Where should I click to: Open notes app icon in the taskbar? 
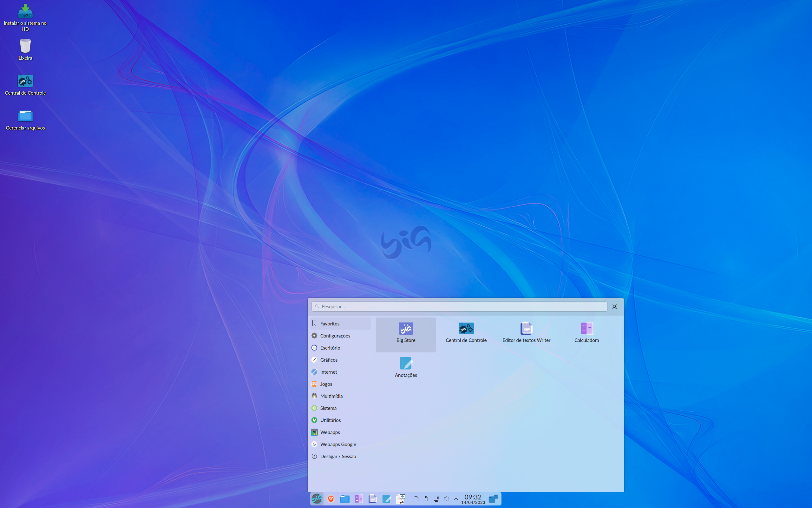pos(387,498)
